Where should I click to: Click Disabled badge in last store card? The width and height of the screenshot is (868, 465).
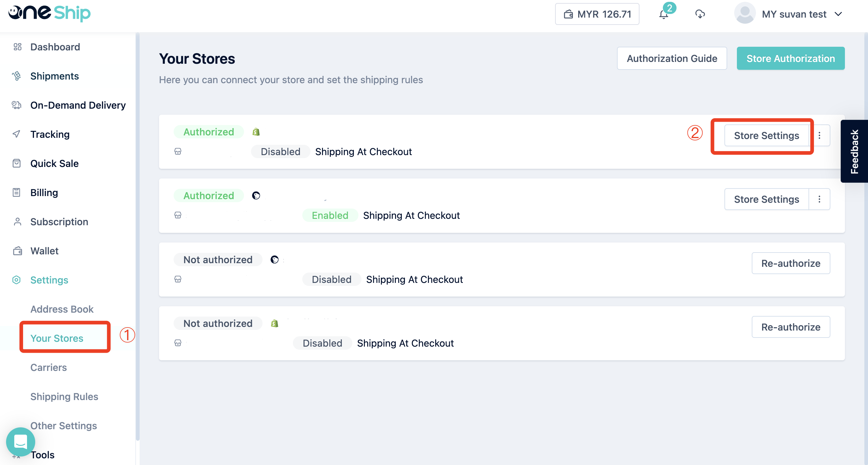click(323, 343)
